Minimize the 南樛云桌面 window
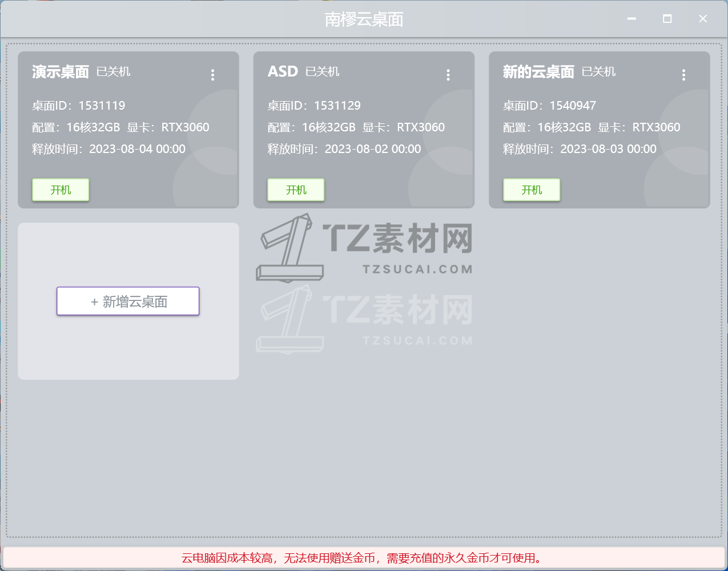 (632, 19)
